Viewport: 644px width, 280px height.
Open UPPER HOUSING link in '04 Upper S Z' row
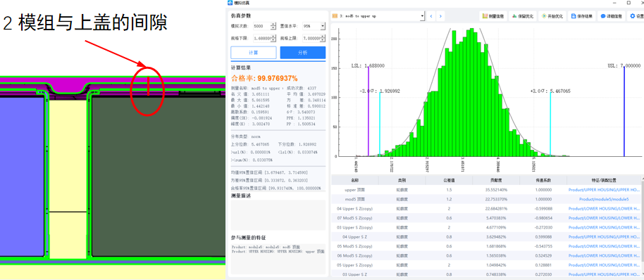(604, 237)
